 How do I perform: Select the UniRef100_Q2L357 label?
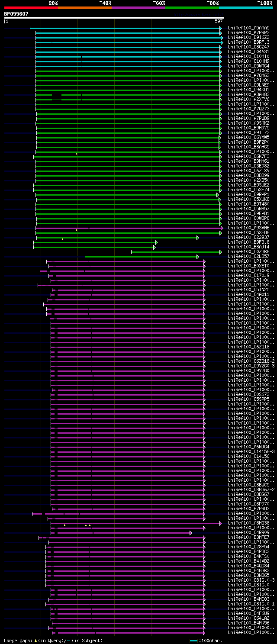click(248, 256)
